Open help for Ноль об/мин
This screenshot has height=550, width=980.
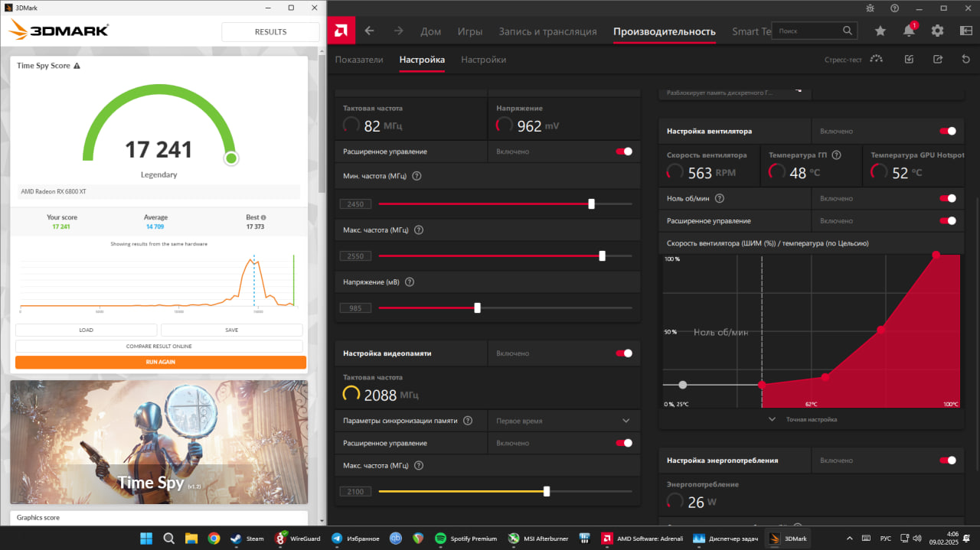coord(719,198)
